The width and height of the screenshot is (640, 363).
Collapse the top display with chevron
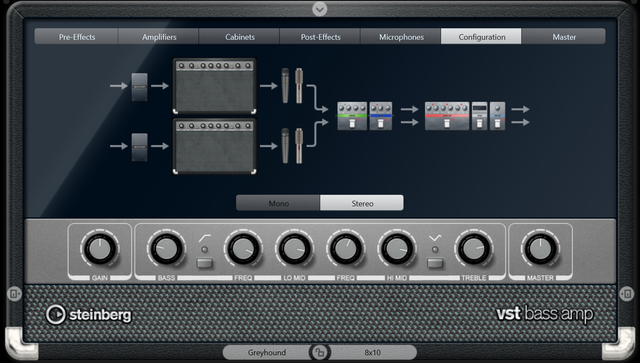pos(320,9)
